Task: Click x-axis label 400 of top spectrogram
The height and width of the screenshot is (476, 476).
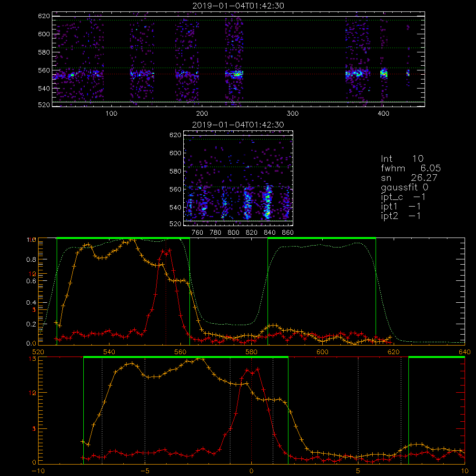Action: (x=383, y=114)
